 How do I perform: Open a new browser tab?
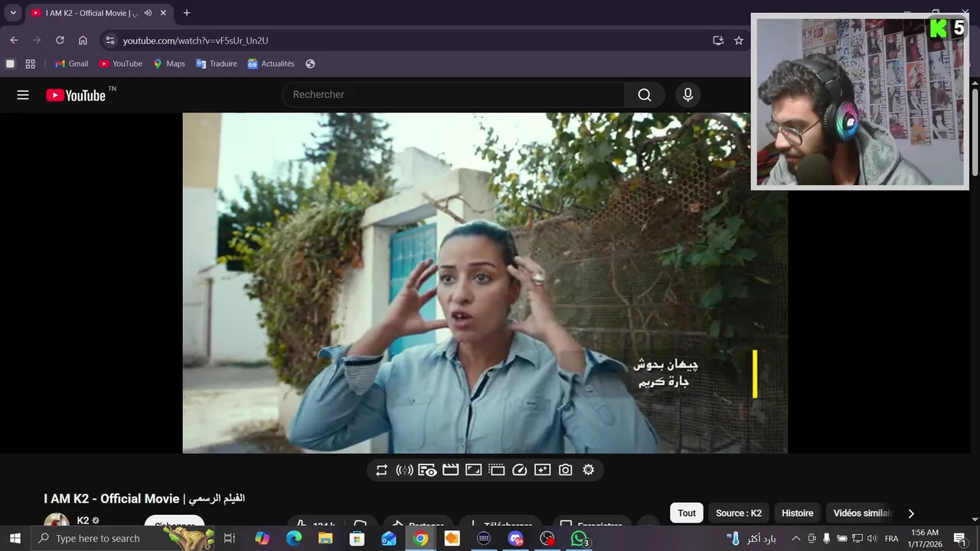tap(186, 13)
